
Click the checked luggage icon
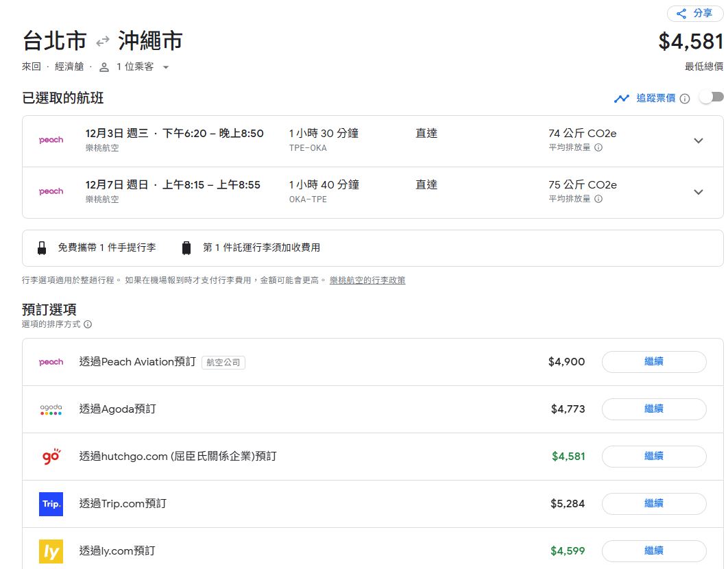click(186, 248)
